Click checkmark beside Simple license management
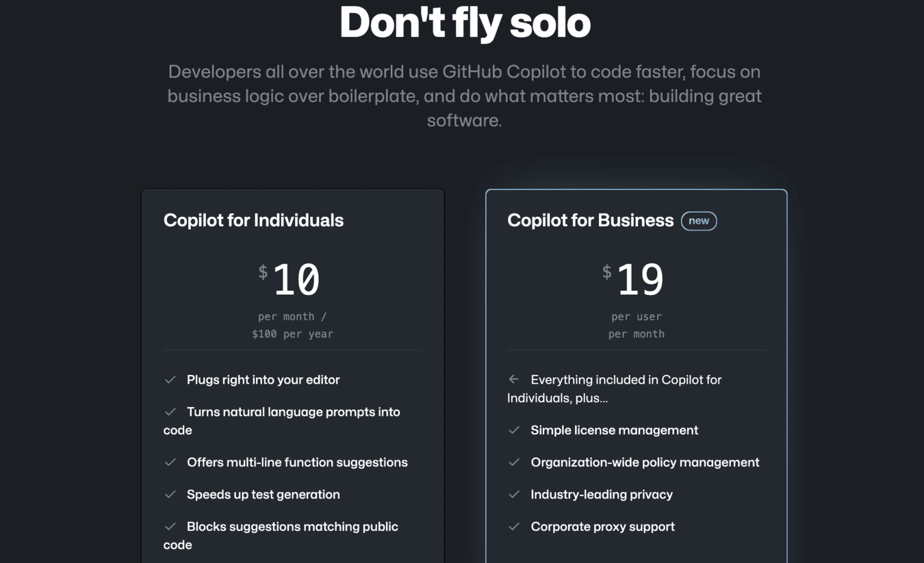Image resolution: width=924 pixels, height=563 pixels. point(514,430)
